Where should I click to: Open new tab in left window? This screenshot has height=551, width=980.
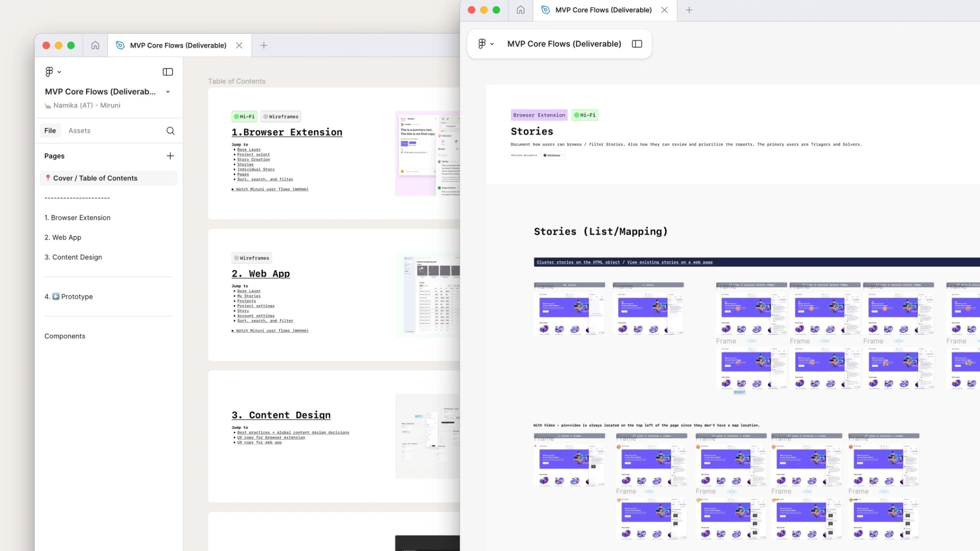coord(263,45)
